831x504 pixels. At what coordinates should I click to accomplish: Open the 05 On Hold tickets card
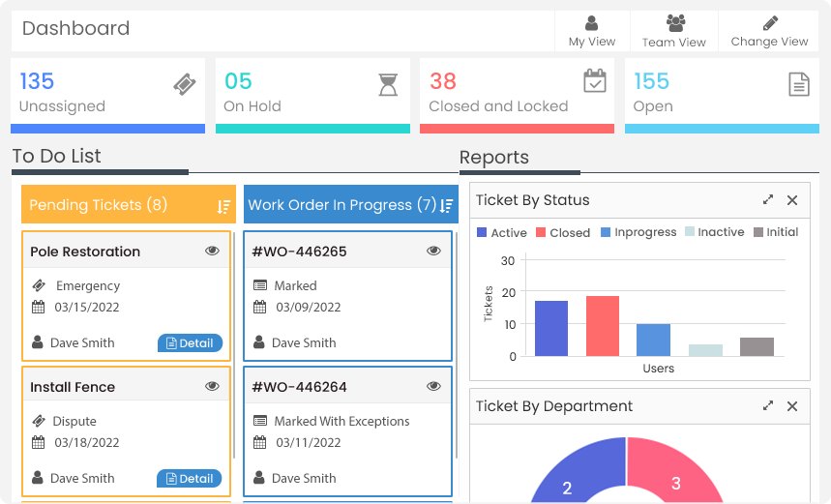click(x=312, y=96)
